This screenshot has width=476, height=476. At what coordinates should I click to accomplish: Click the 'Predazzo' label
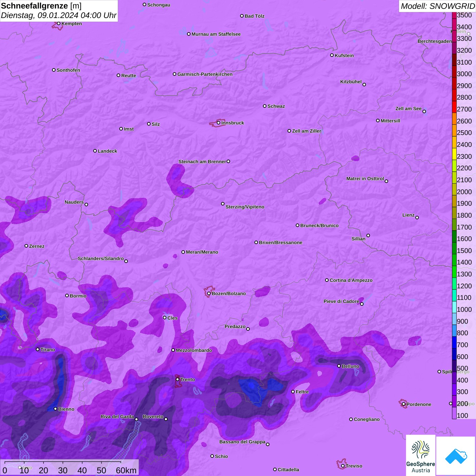point(235,326)
